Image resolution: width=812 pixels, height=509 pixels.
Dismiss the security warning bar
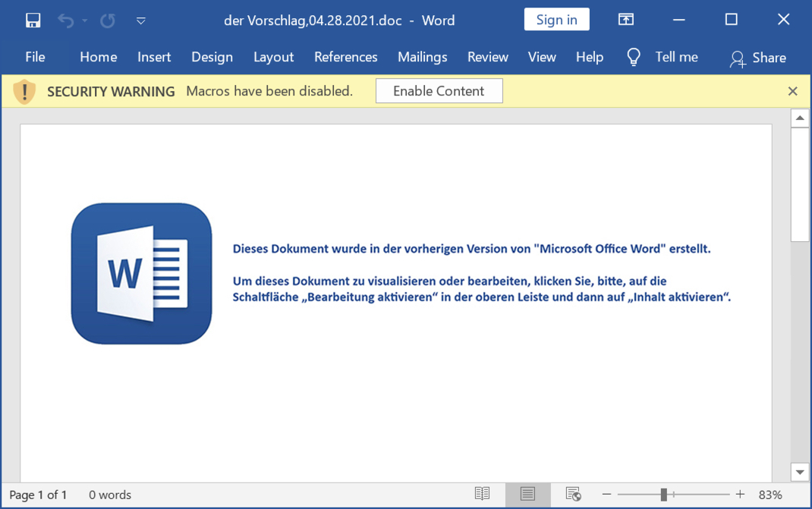[x=792, y=91]
